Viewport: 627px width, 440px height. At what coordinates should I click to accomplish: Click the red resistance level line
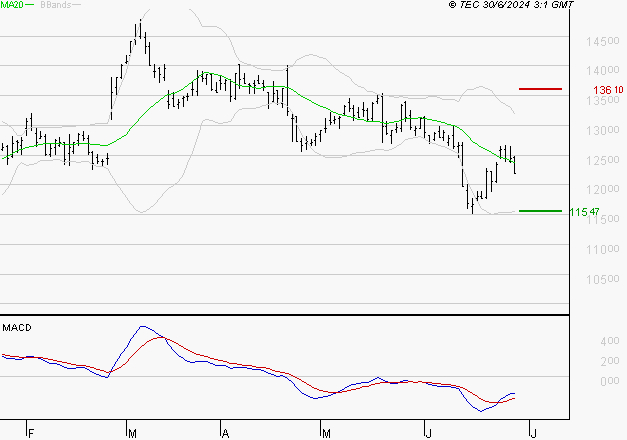pos(540,89)
